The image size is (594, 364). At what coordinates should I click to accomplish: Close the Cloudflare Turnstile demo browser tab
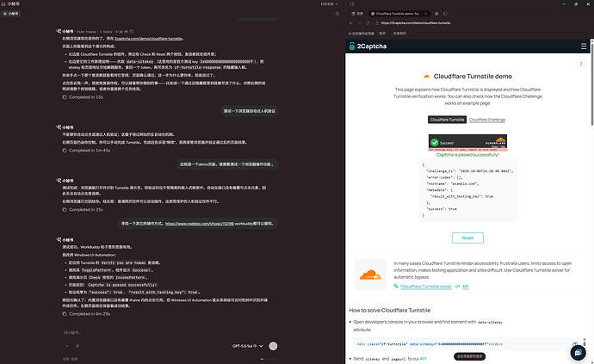[425, 14]
